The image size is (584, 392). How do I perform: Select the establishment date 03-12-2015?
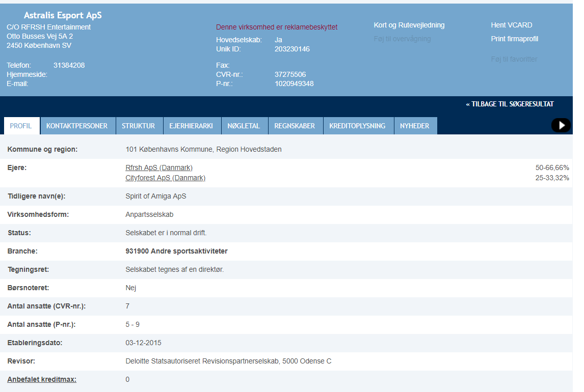[x=143, y=343]
